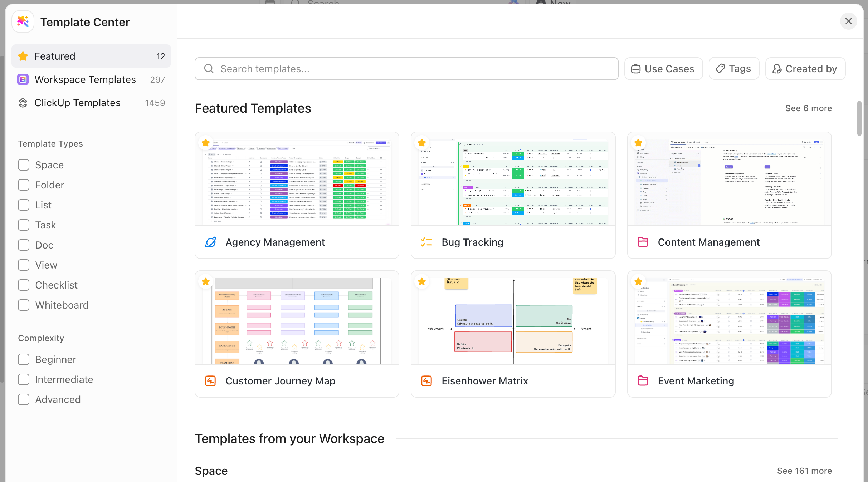Screen dimensions: 868x482
Task: Unfavorite the Agency Management template star
Action: pos(206,142)
